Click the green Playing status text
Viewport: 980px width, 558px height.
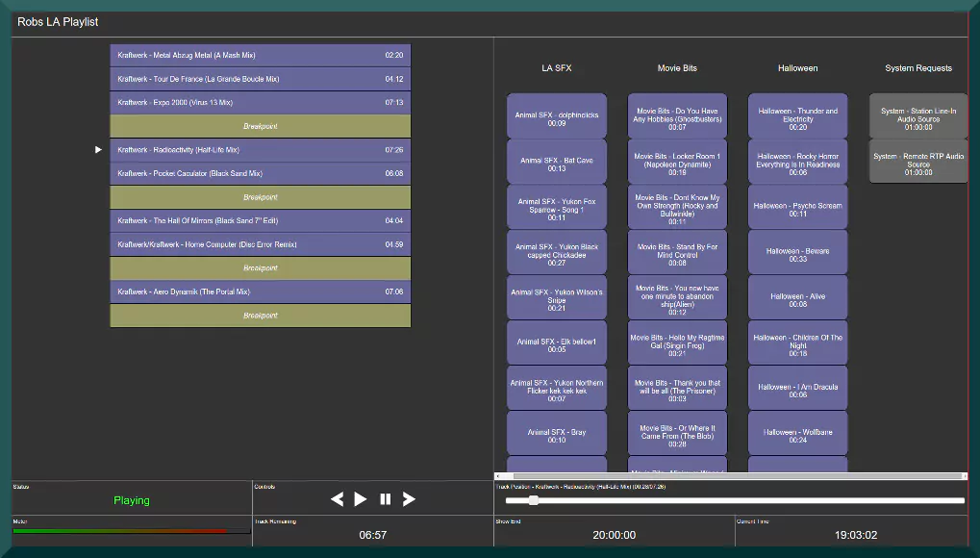[131, 500]
